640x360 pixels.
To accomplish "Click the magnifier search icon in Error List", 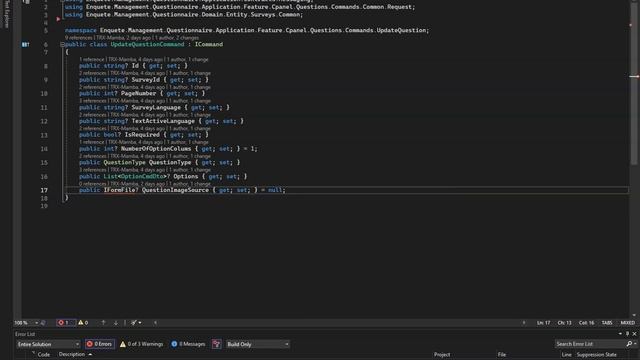I will (x=629, y=344).
